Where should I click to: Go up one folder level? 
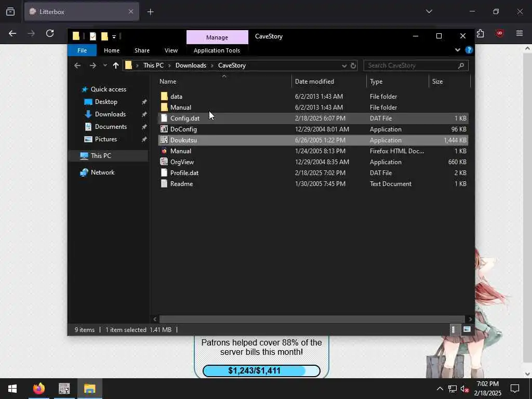[116, 65]
